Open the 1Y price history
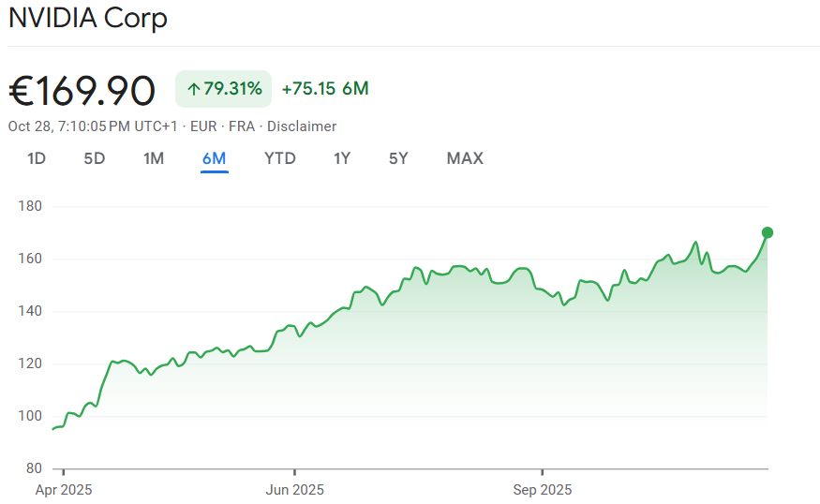This screenshot has height=504, width=820. point(342,158)
